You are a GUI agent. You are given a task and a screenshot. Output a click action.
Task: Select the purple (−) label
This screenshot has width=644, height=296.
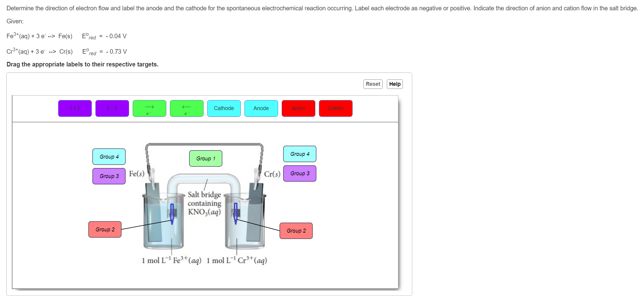coord(112,108)
